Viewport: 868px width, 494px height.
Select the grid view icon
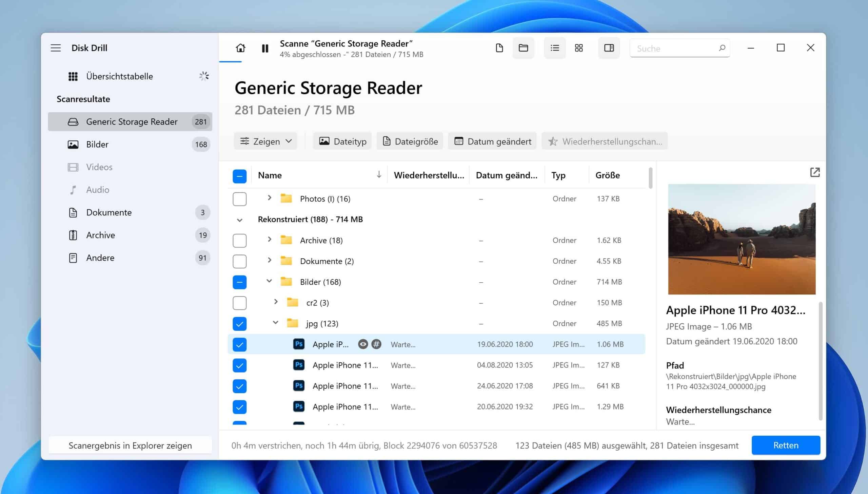pos(579,48)
